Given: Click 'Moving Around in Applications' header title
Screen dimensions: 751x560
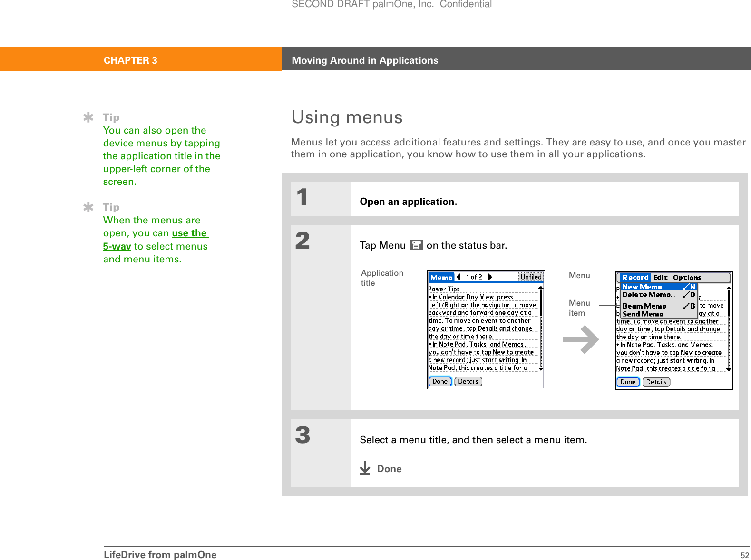Looking at the screenshot, I should [x=365, y=60].
